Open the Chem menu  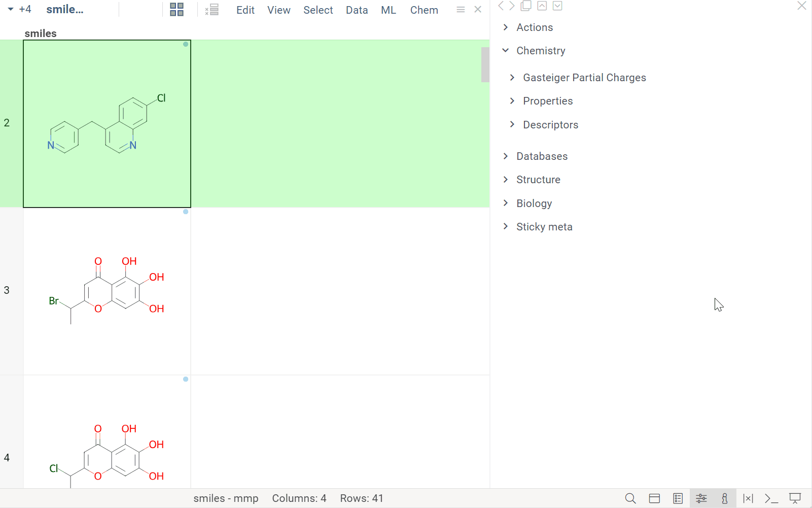424,10
